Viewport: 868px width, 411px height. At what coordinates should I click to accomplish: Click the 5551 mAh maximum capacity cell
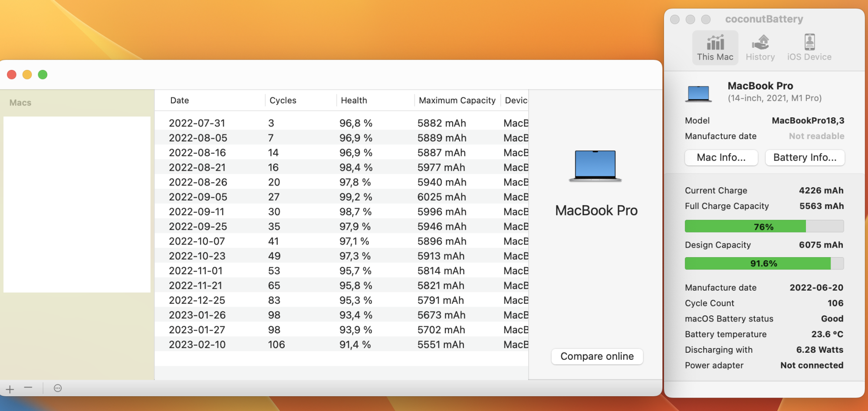[x=441, y=345]
